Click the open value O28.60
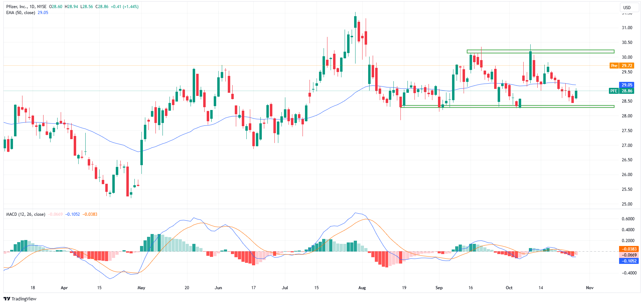The height and width of the screenshot is (305, 644). tap(56, 7)
